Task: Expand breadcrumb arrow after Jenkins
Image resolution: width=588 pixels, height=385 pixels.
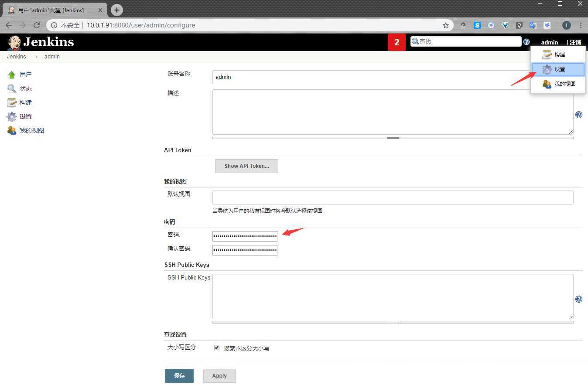Action: pos(36,57)
